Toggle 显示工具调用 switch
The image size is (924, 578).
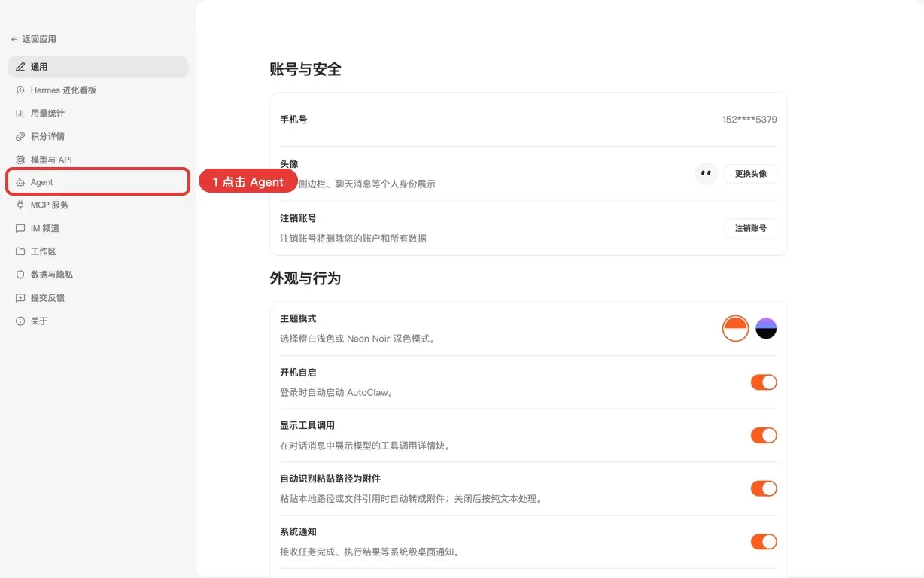pos(764,435)
